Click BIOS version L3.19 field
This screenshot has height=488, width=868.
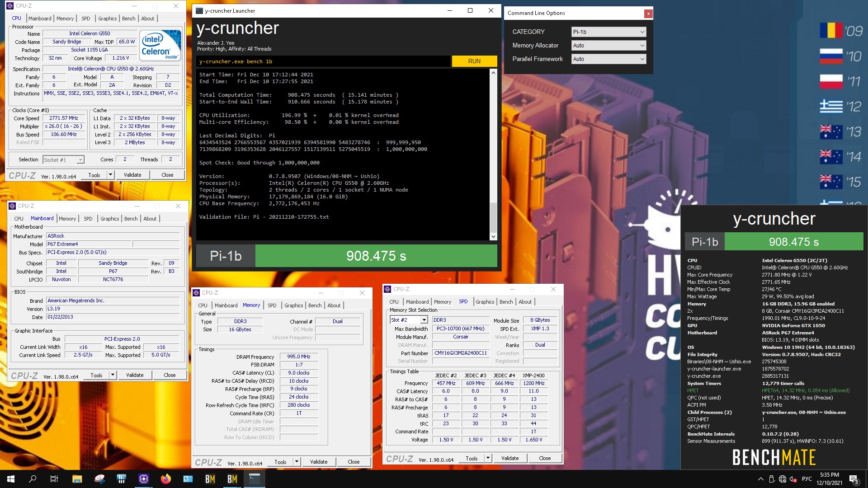pyautogui.click(x=113, y=309)
